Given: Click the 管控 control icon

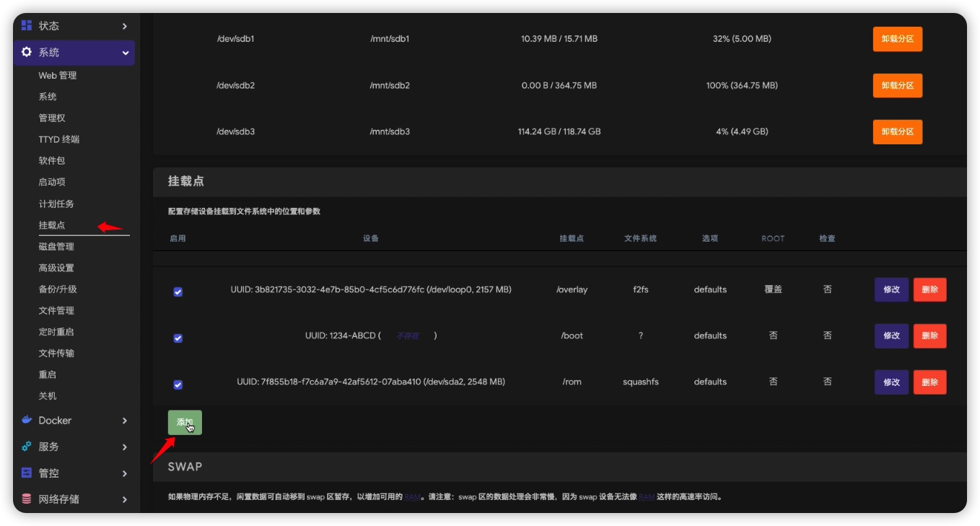Looking at the screenshot, I should coord(27,473).
